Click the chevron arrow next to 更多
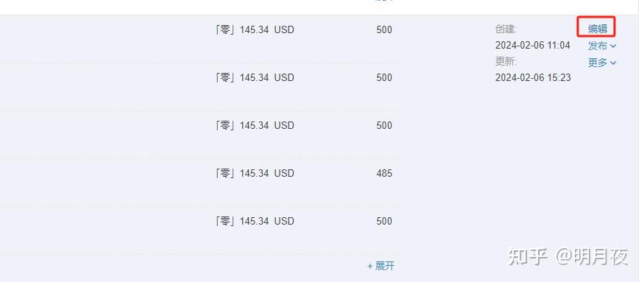This screenshot has width=644, height=282. tap(613, 63)
